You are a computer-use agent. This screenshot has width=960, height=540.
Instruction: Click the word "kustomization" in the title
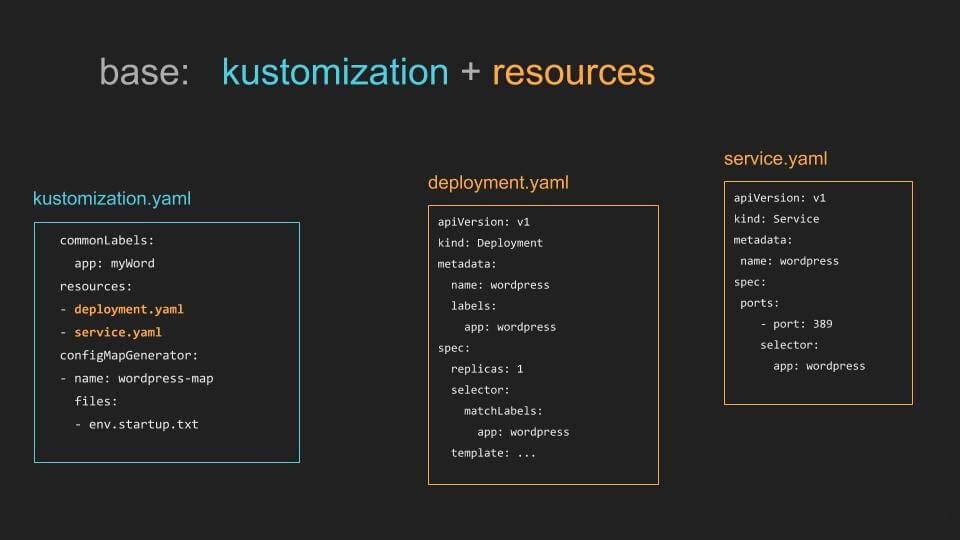tap(335, 72)
